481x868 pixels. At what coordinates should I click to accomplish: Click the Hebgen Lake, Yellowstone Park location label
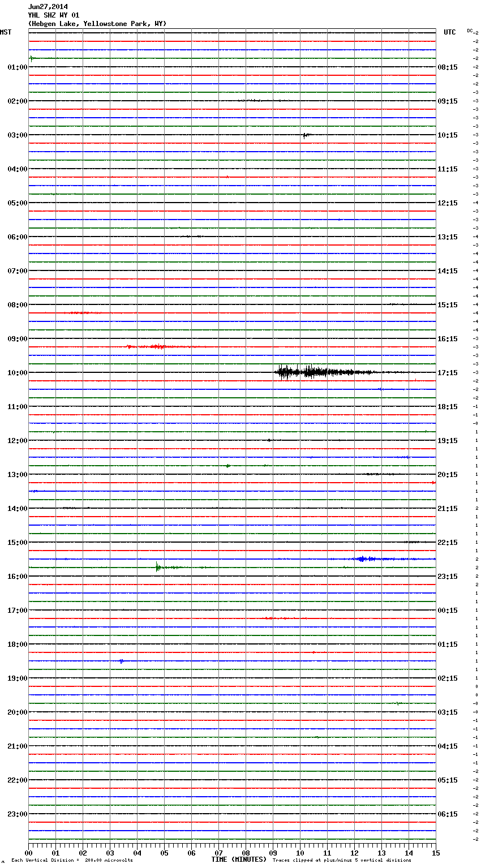pyautogui.click(x=97, y=24)
